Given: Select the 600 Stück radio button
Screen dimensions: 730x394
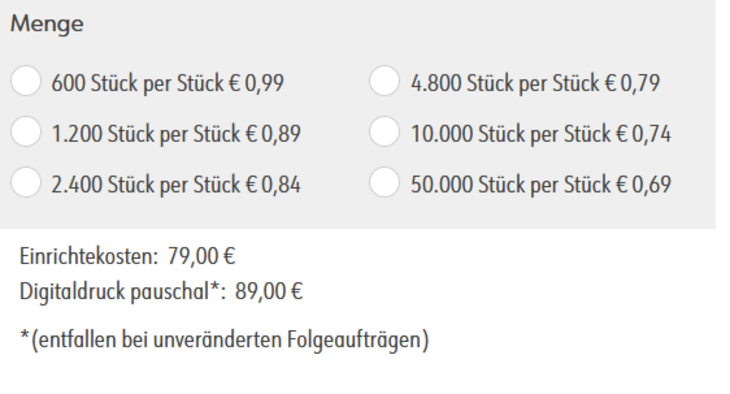Looking at the screenshot, I should tap(26, 81).
